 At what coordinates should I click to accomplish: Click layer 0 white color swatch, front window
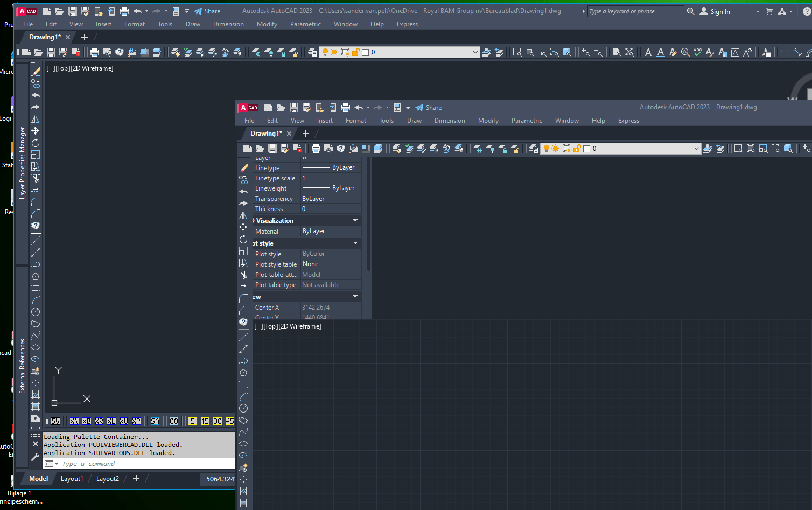587,149
